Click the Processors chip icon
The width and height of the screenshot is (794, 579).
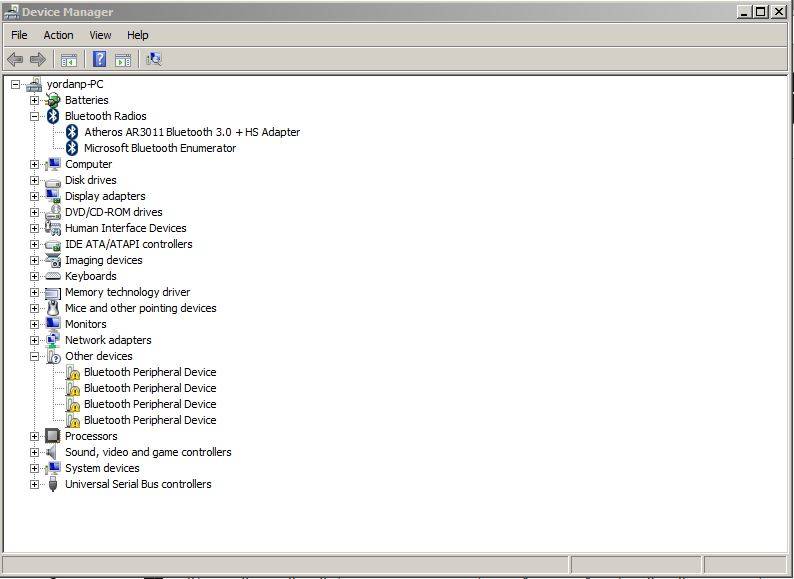[53, 436]
